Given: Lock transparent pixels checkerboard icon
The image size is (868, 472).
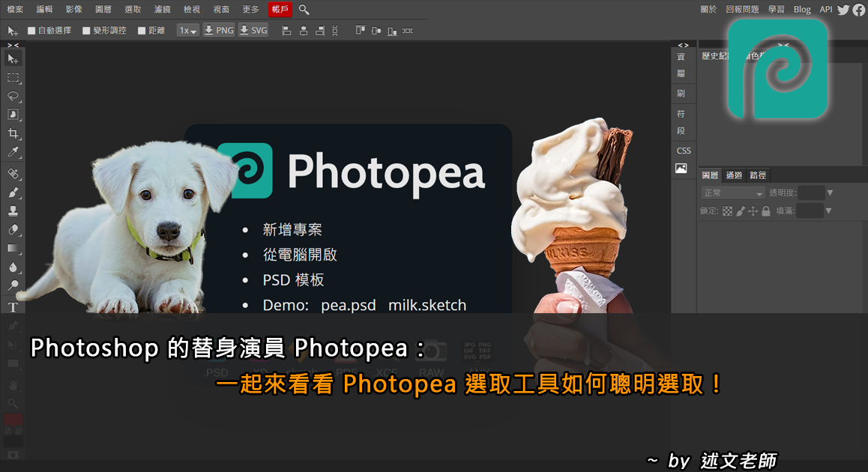Looking at the screenshot, I should click(727, 211).
